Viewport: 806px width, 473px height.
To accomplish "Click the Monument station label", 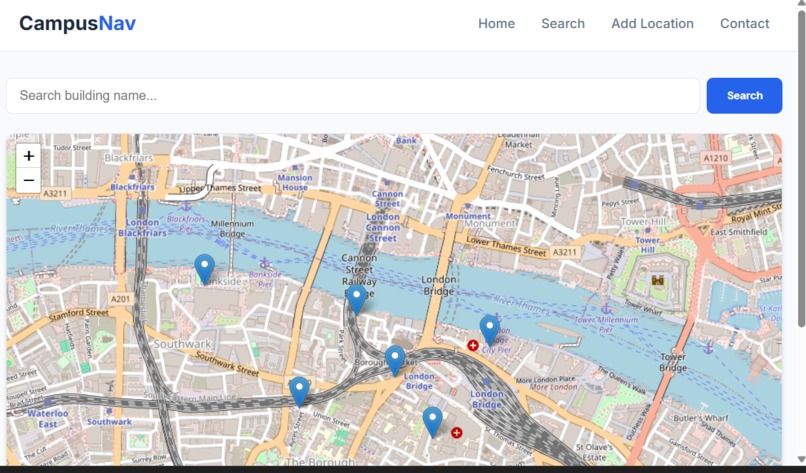I will point(468,216).
